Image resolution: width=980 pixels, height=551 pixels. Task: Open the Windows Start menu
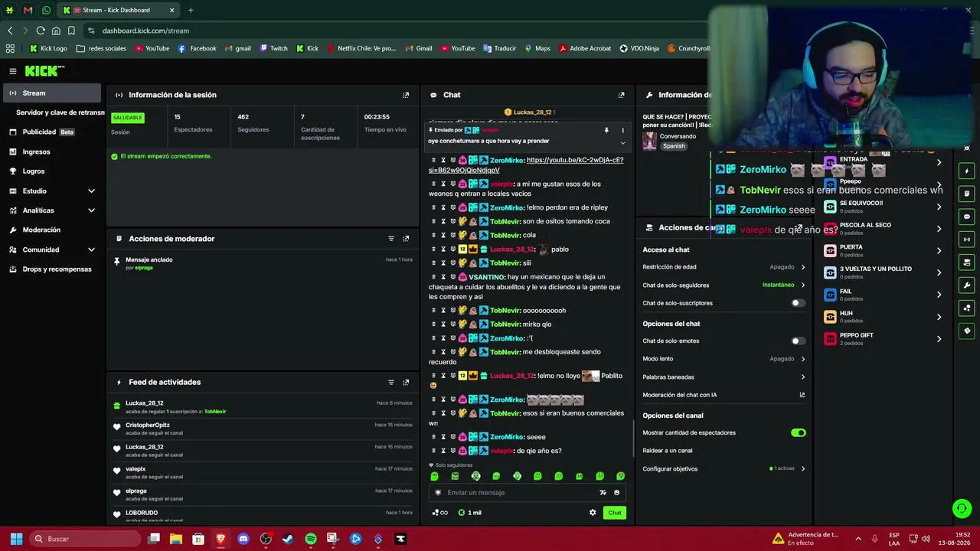(16, 539)
